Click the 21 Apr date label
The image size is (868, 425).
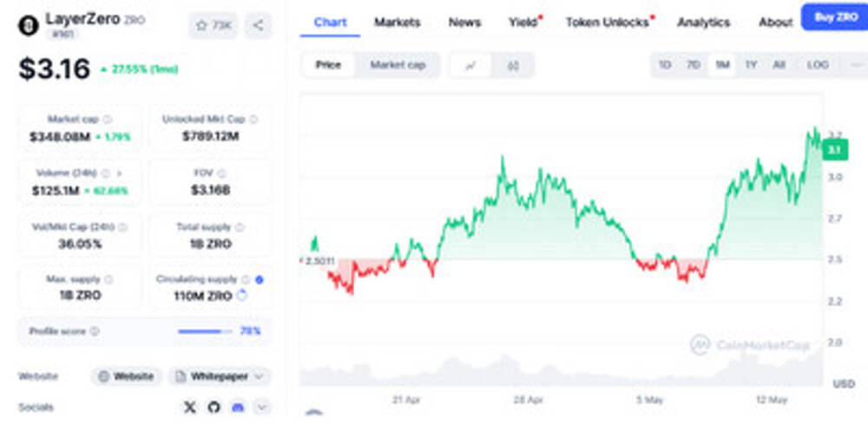(x=406, y=400)
